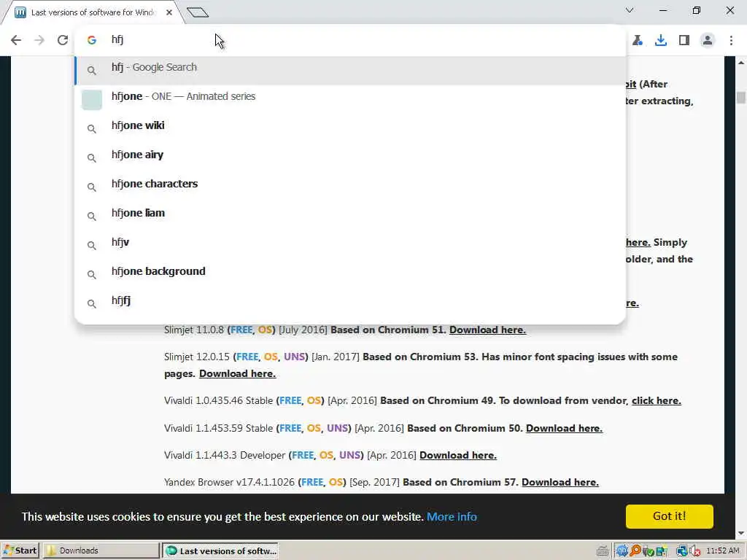Go back to the previous page
Viewport: 747px width, 560px height.
(16, 40)
